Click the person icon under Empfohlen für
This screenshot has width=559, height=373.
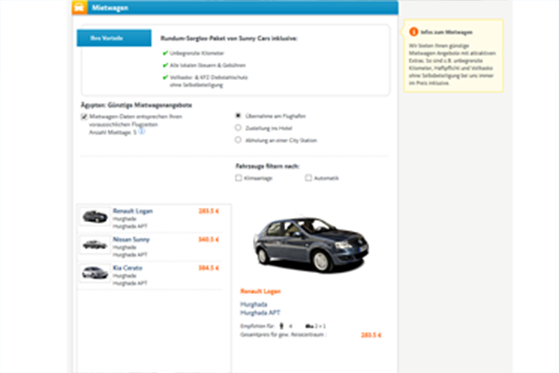pos(281,326)
